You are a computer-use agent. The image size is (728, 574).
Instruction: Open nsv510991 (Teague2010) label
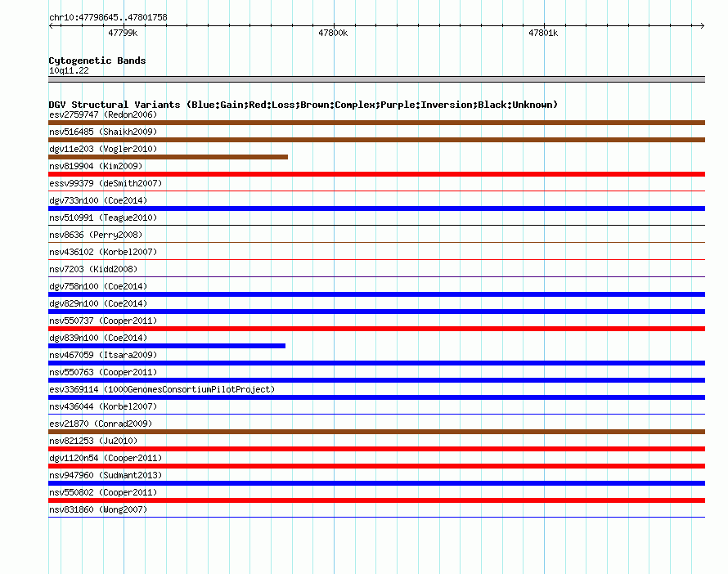point(103,217)
